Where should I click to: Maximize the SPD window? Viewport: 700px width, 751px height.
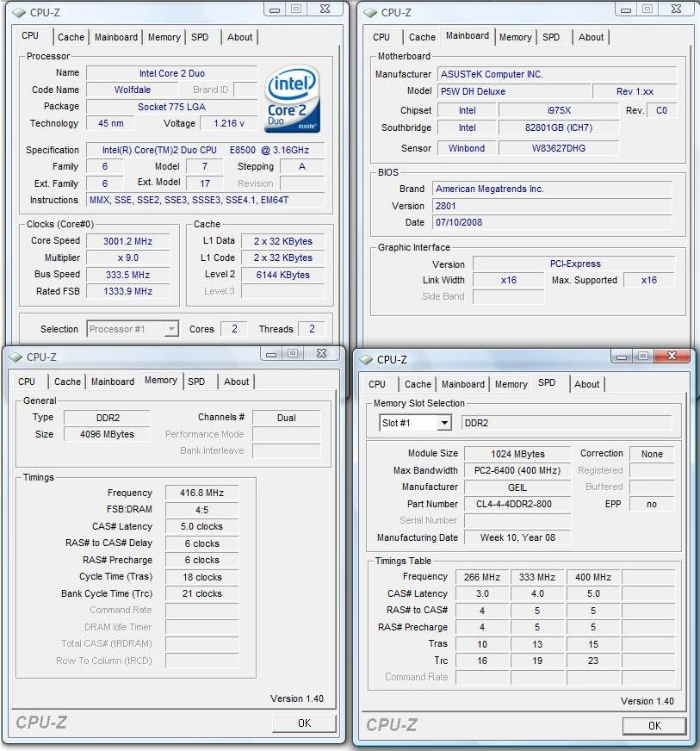point(643,356)
